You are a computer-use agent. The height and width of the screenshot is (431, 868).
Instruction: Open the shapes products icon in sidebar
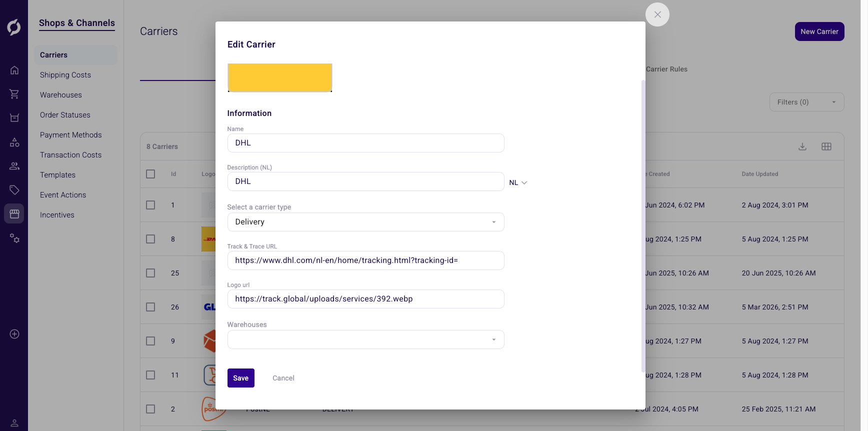click(14, 142)
